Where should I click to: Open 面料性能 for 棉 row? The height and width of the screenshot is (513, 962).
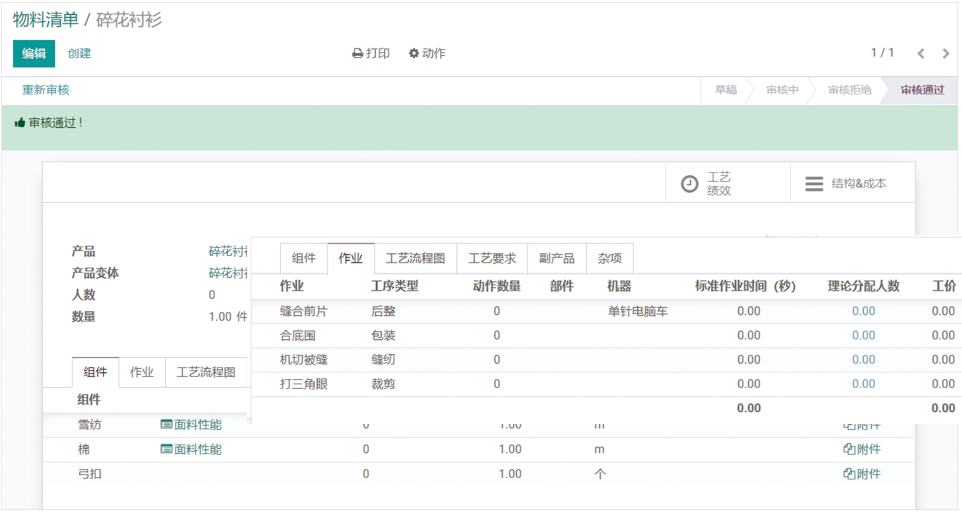(x=191, y=450)
